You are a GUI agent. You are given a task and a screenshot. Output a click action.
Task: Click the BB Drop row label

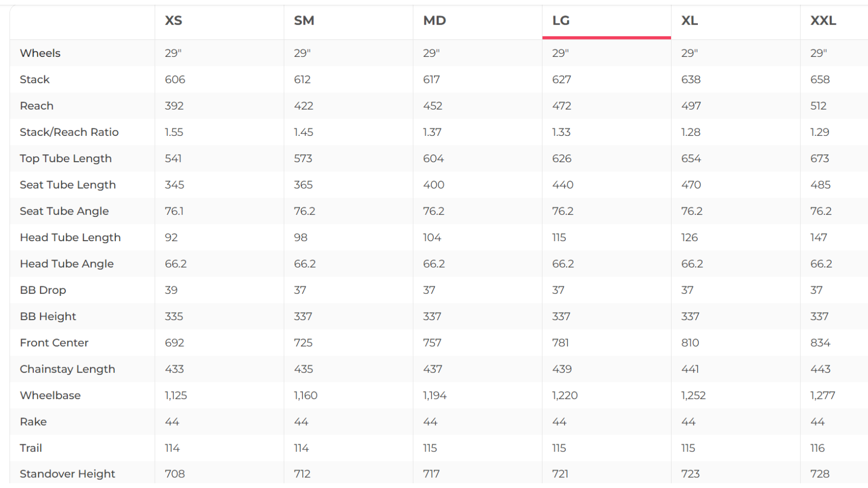(43, 290)
